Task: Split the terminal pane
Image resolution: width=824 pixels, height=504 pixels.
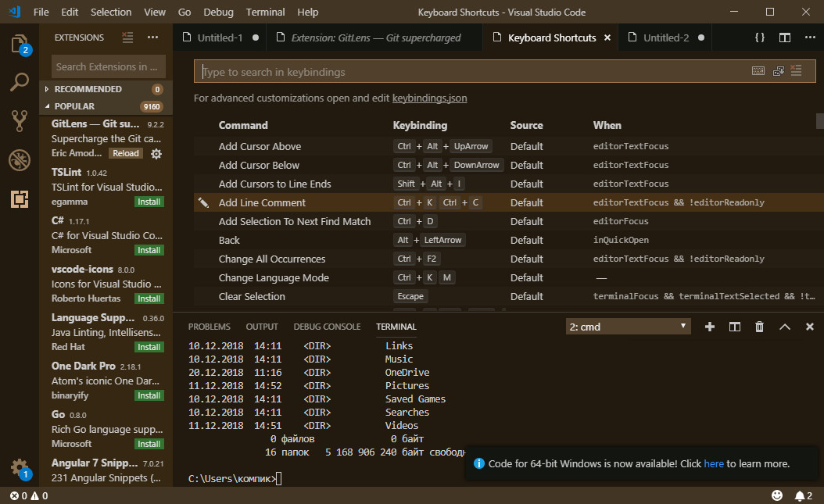Action: tap(735, 327)
